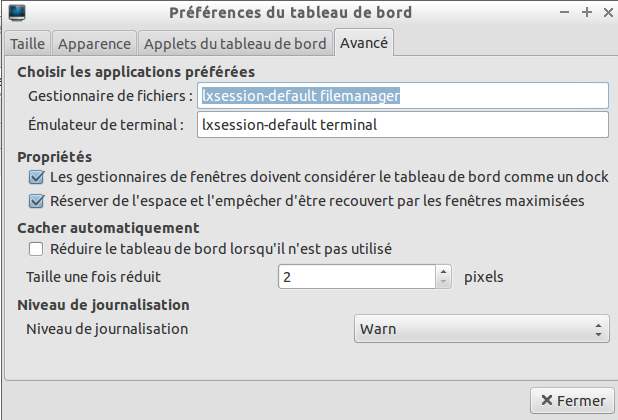
Task: Click the Émulateur de terminal input field
Action: coord(403,125)
